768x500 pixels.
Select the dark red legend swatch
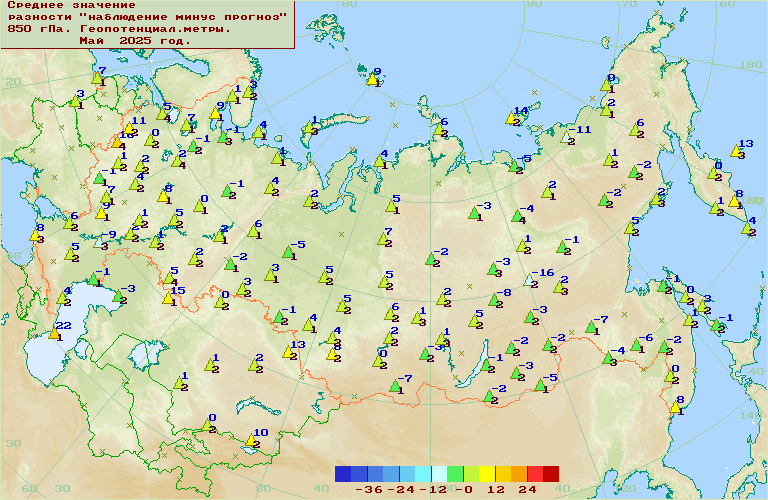[551, 474]
